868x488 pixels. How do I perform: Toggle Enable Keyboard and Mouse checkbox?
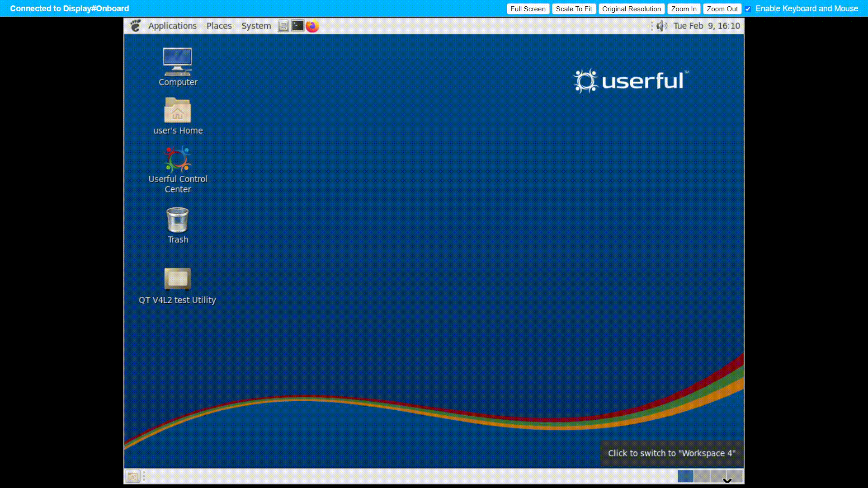click(748, 9)
